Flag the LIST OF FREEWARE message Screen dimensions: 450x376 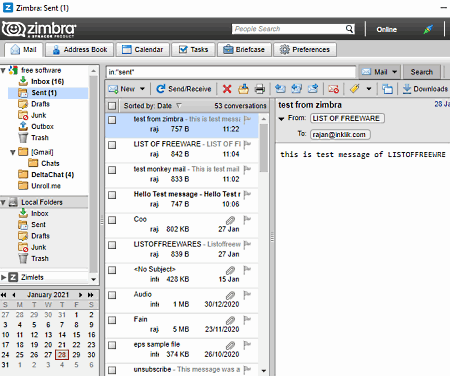(247, 144)
